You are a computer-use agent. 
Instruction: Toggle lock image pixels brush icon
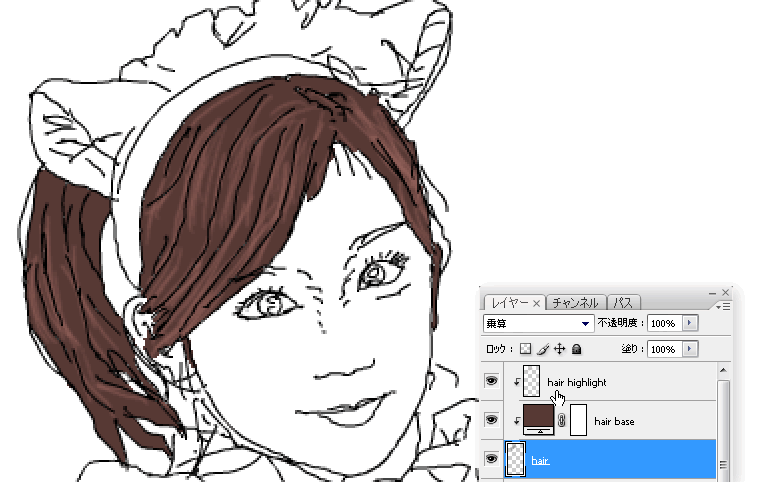pos(543,349)
